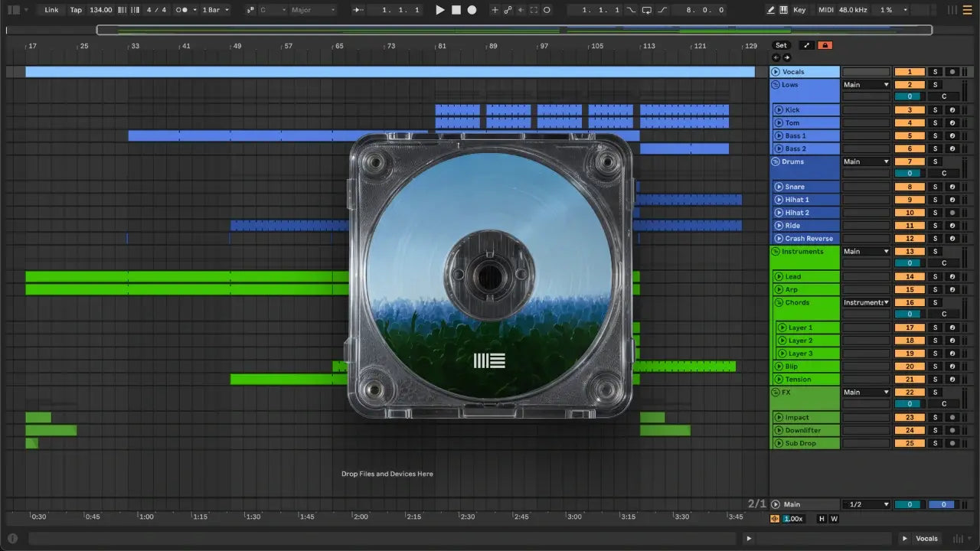Click the orange Lock Envelopes icon
The height and width of the screenshot is (551, 980).
coord(825,45)
